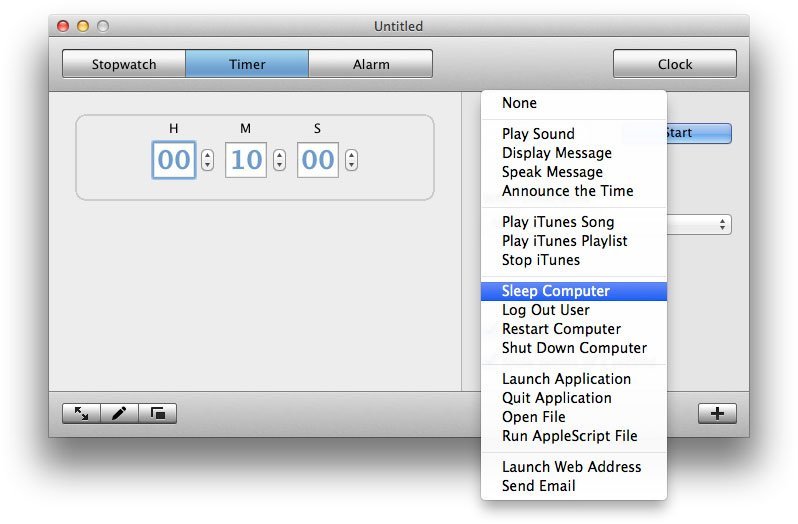Click the seconds field showing 00
Screen dimensions: 798x524
tap(318, 160)
